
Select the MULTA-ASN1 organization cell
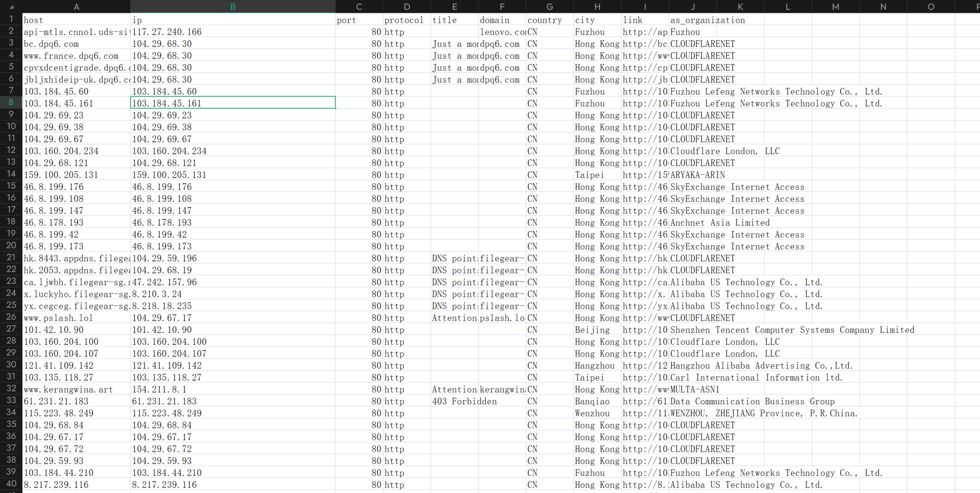(695, 389)
